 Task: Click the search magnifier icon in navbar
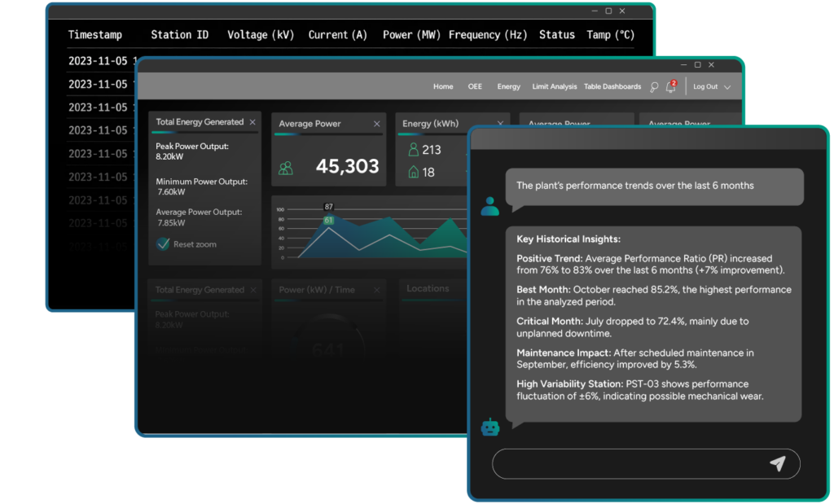tap(653, 87)
